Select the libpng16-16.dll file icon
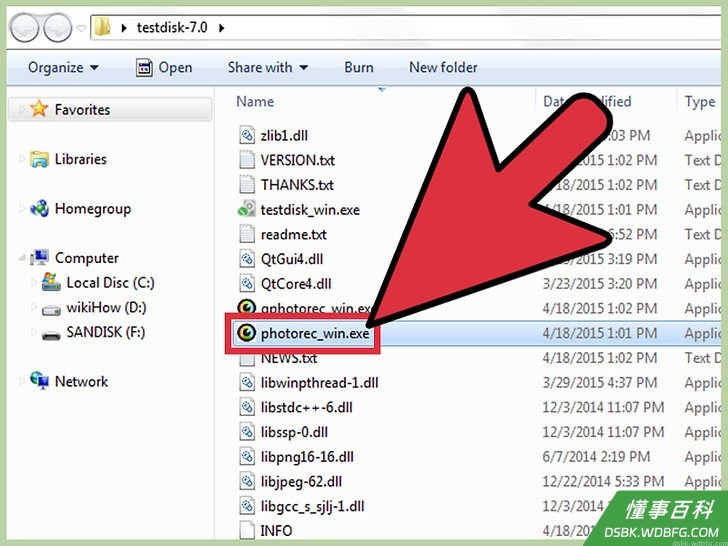Image resolution: width=728 pixels, height=546 pixels. coord(247,456)
